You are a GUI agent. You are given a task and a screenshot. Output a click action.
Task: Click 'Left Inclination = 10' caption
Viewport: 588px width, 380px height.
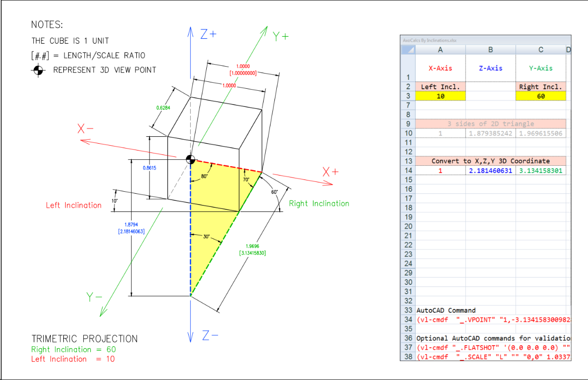[73, 359]
